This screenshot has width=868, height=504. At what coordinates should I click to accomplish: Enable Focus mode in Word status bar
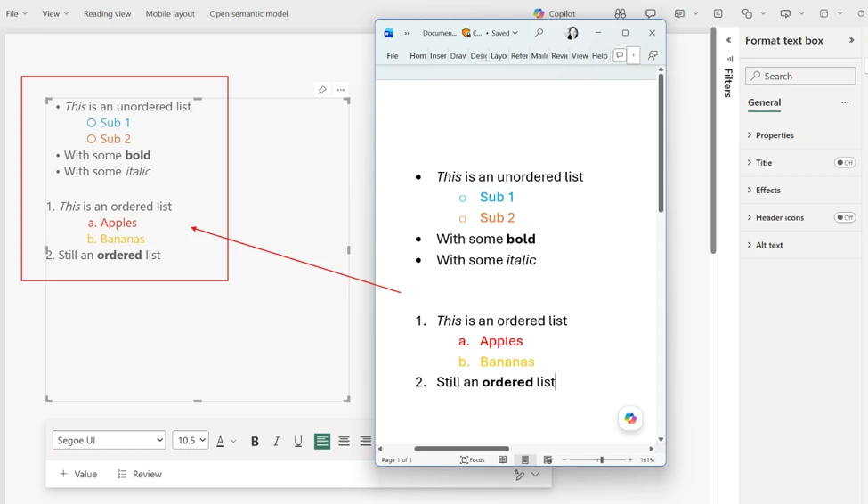[x=472, y=459]
